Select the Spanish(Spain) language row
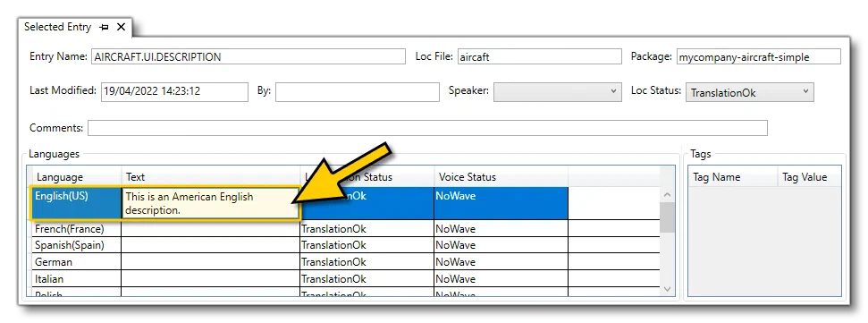This screenshot has width=868, height=323. pyautogui.click(x=76, y=245)
